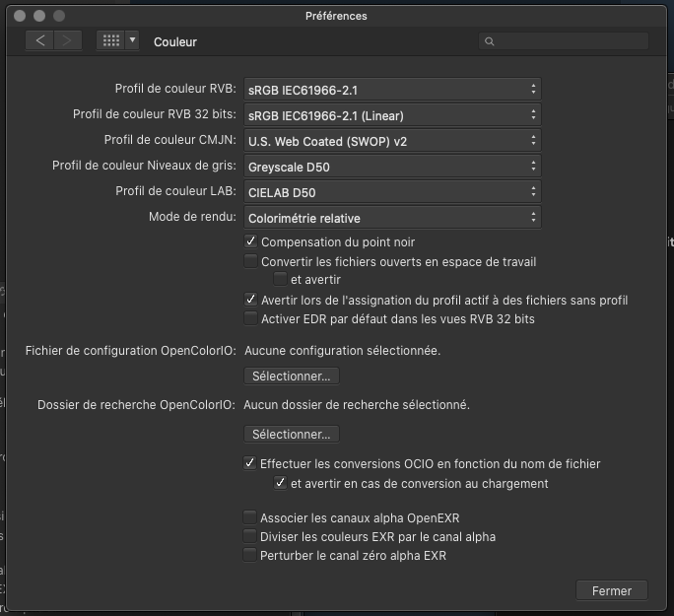Click the Fermer button
674x616 pixels.
click(612, 590)
